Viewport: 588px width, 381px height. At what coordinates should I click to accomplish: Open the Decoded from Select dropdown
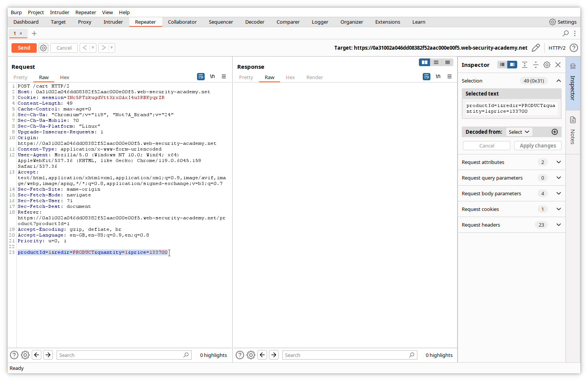pyautogui.click(x=519, y=132)
